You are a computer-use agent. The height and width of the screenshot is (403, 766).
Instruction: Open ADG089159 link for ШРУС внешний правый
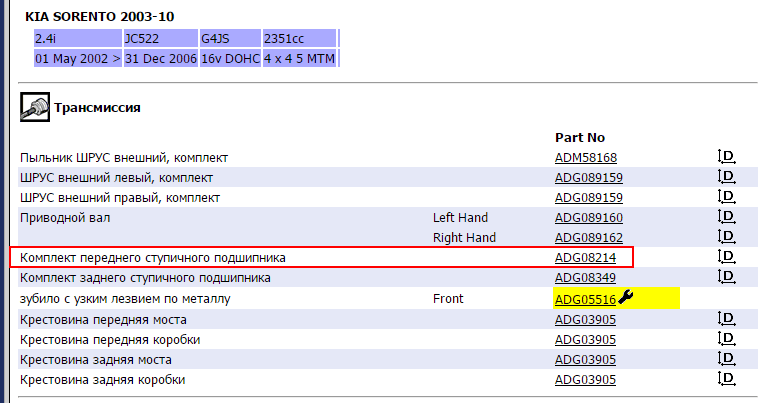point(589,198)
